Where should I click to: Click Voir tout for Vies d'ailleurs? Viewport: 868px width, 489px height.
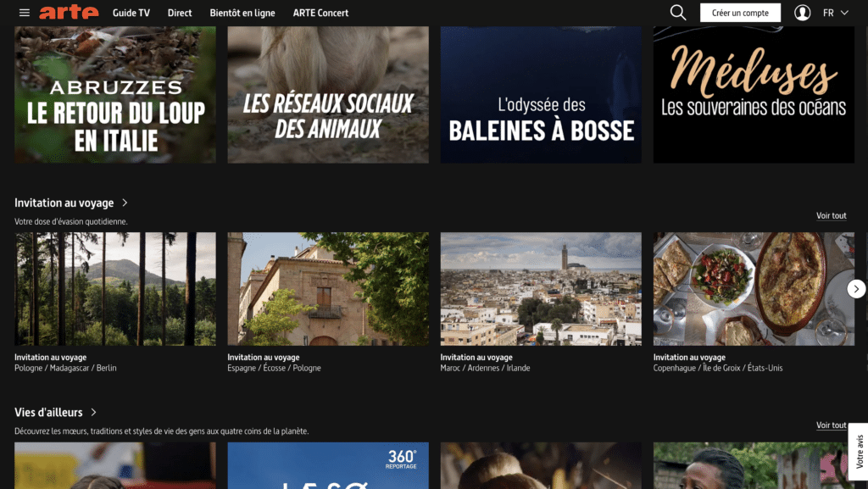pos(831,425)
